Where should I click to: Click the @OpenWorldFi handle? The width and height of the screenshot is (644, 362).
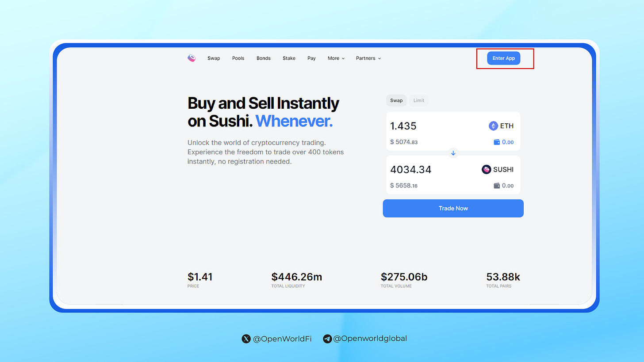pyautogui.click(x=282, y=339)
